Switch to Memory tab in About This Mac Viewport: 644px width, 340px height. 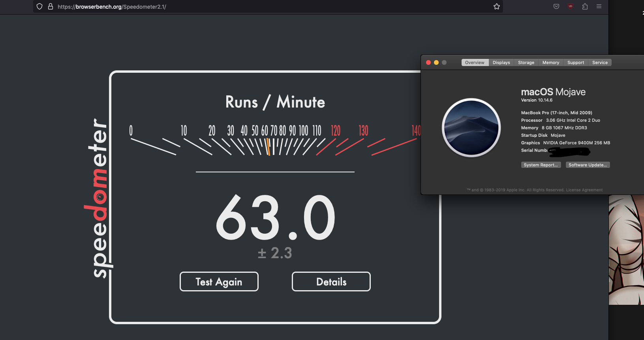point(551,62)
